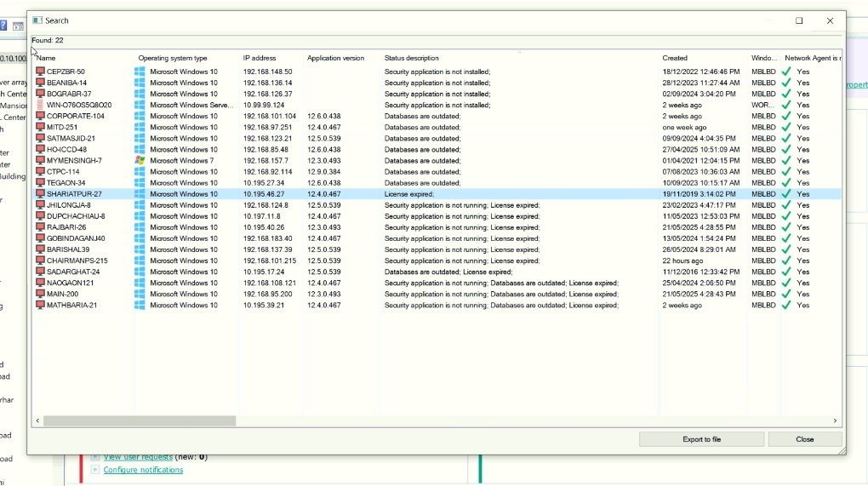Click IP address 10.99.99.124
This screenshot has width=868, height=486.
(x=264, y=105)
